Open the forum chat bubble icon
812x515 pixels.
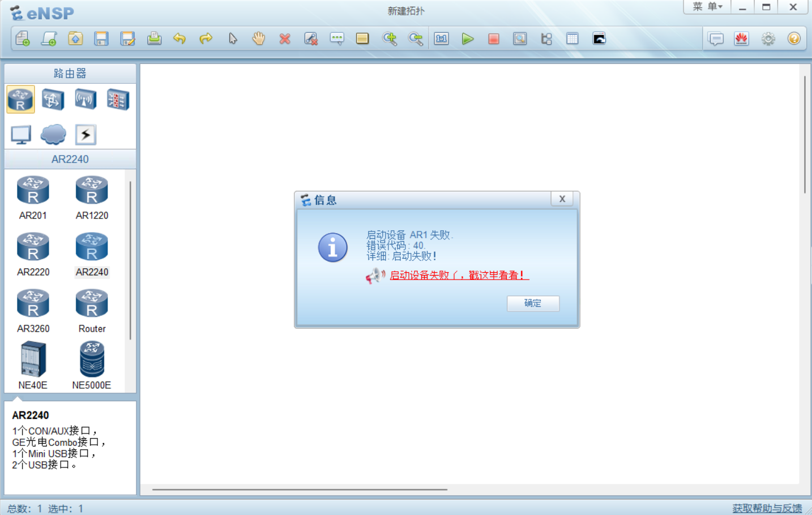[716, 38]
